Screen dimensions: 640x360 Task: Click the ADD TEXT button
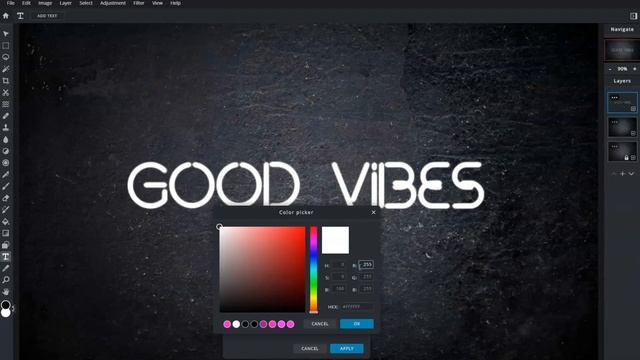point(47,16)
